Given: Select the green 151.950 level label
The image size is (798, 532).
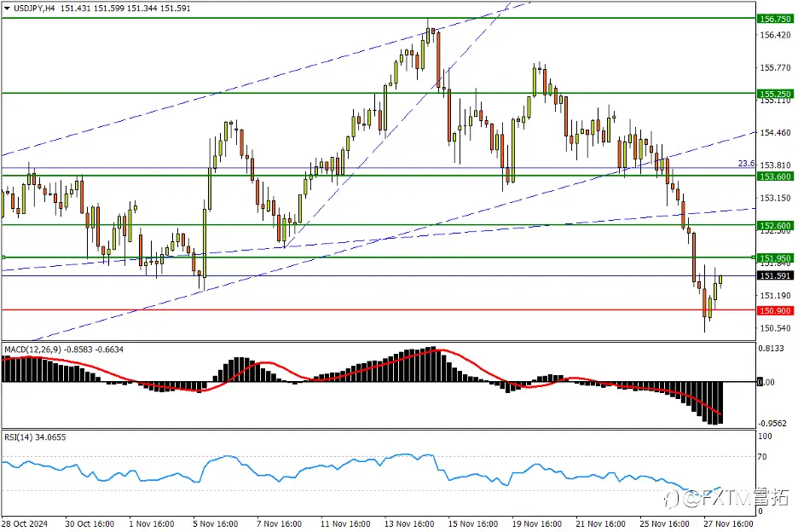Looking at the screenshot, I should coord(775,258).
